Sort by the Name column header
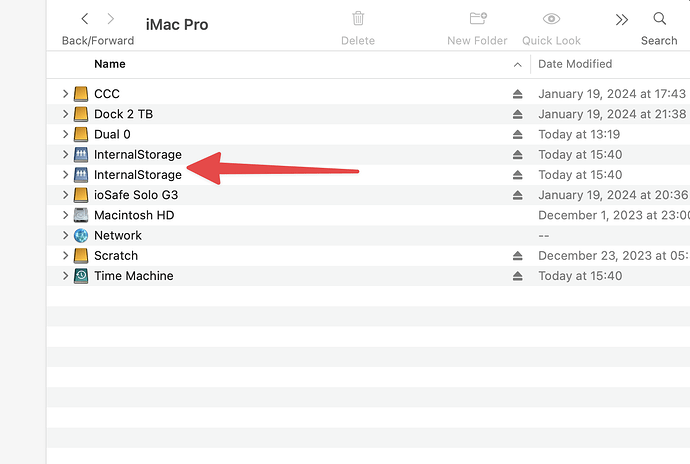This screenshot has height=464, width=690. pyautogui.click(x=110, y=64)
